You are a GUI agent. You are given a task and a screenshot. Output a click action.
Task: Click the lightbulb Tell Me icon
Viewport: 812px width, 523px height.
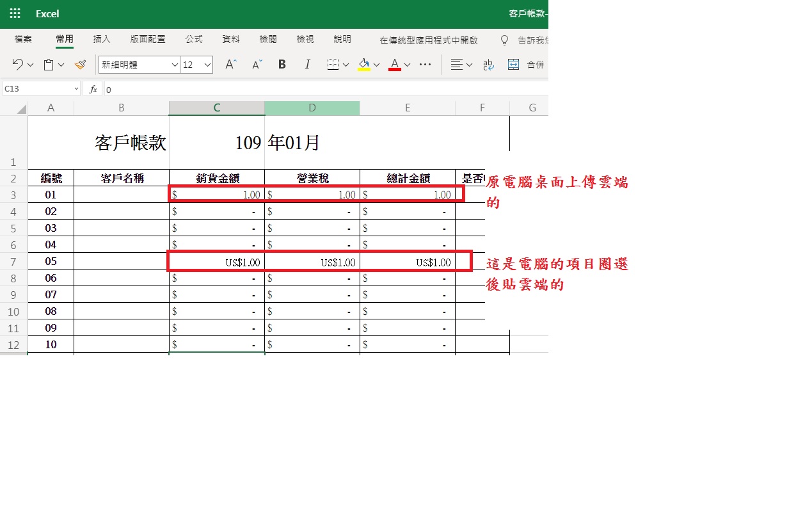coord(505,39)
